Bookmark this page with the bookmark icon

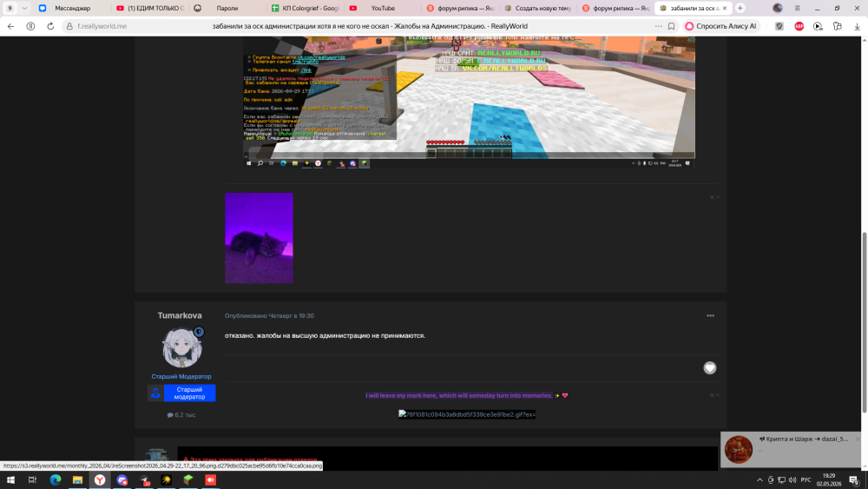click(671, 26)
